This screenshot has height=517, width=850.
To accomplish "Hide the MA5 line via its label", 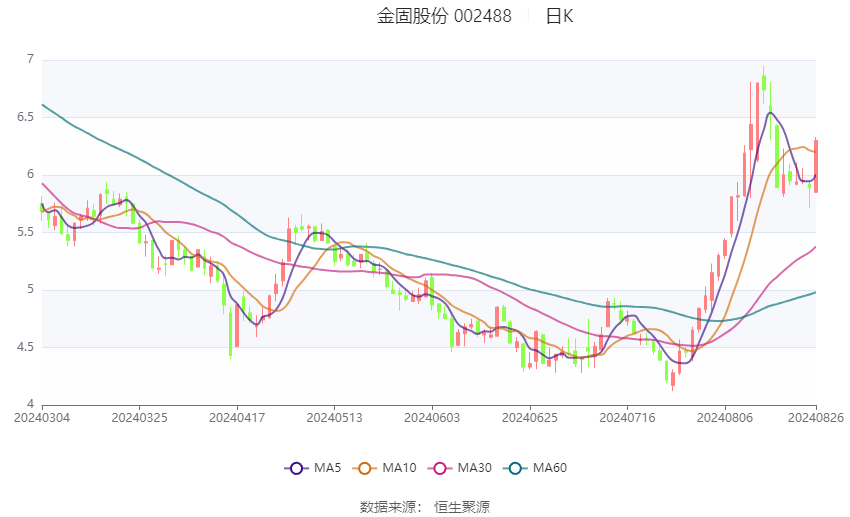I will (x=327, y=468).
